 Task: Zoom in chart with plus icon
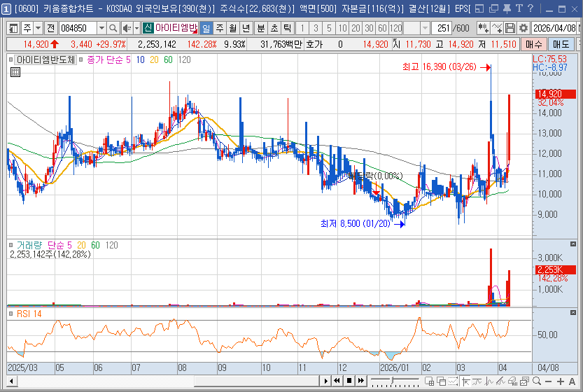pos(561,381)
